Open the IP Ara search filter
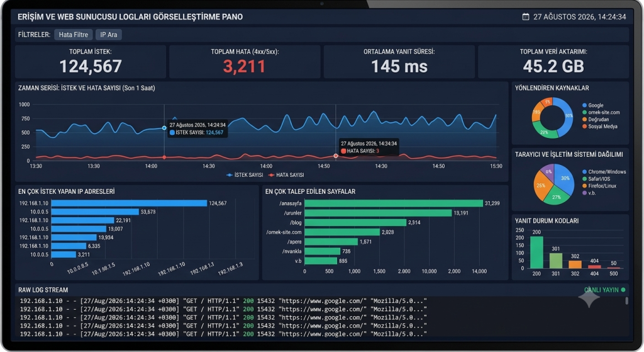Image resolution: width=644 pixels, height=352 pixels. [x=109, y=35]
